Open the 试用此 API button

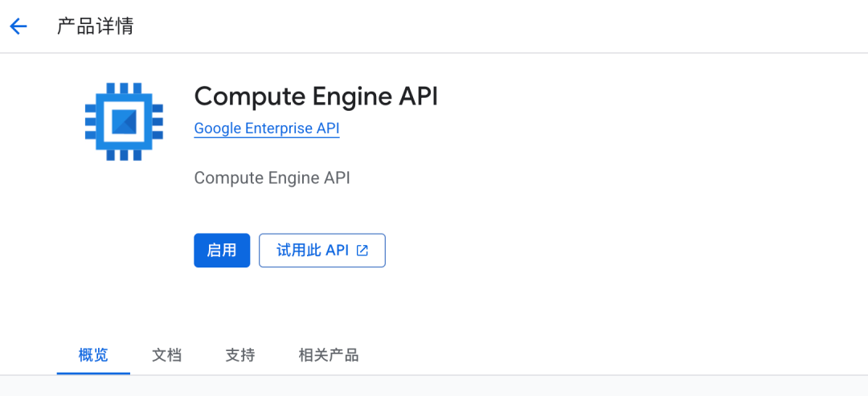321,251
